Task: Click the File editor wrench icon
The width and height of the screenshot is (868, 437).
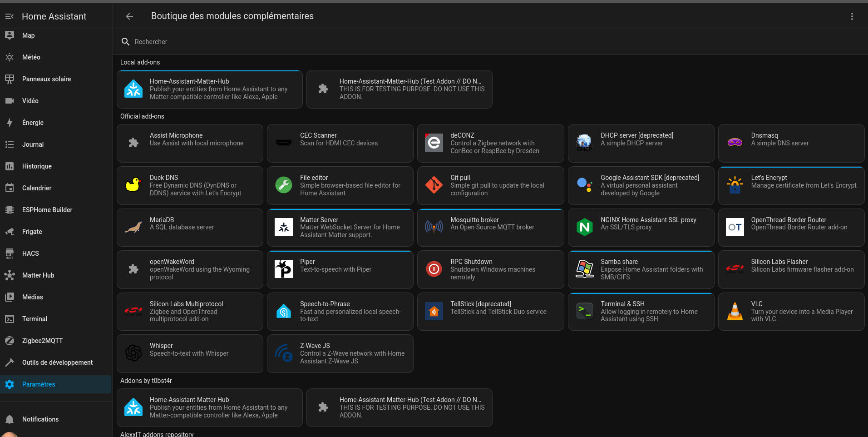Action: click(284, 185)
